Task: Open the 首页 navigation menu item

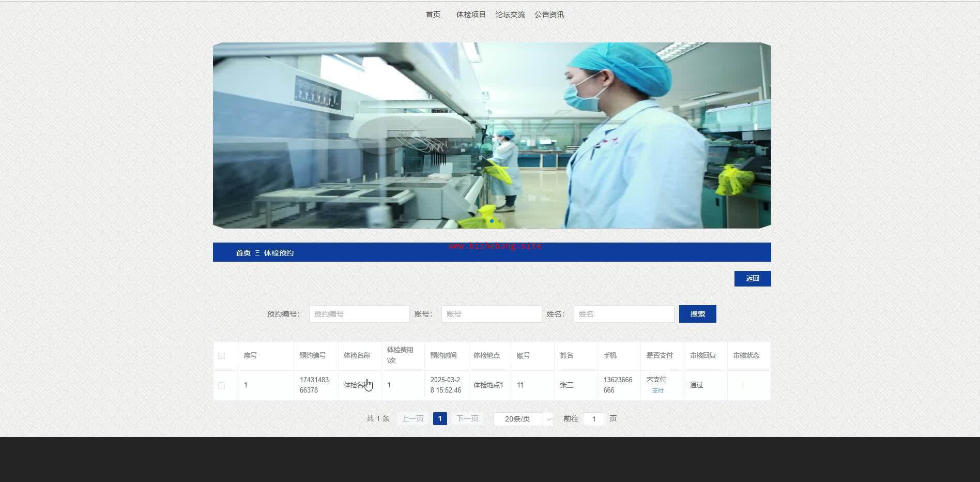Action: 433,14
